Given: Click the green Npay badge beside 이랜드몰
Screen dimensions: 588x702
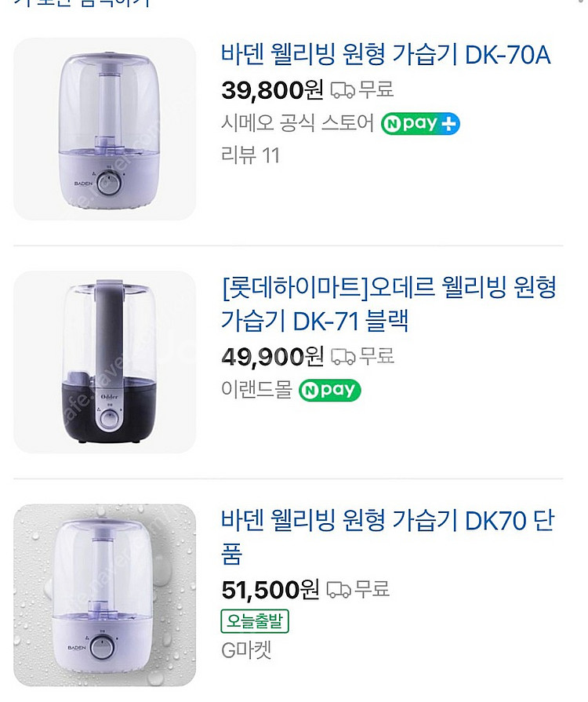Looking at the screenshot, I should click(329, 390).
